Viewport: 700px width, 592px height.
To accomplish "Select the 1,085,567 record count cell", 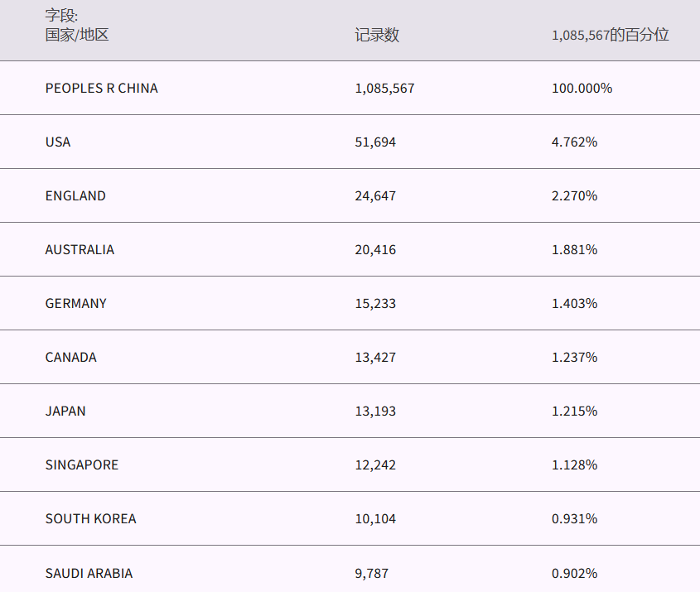I will click(384, 89).
